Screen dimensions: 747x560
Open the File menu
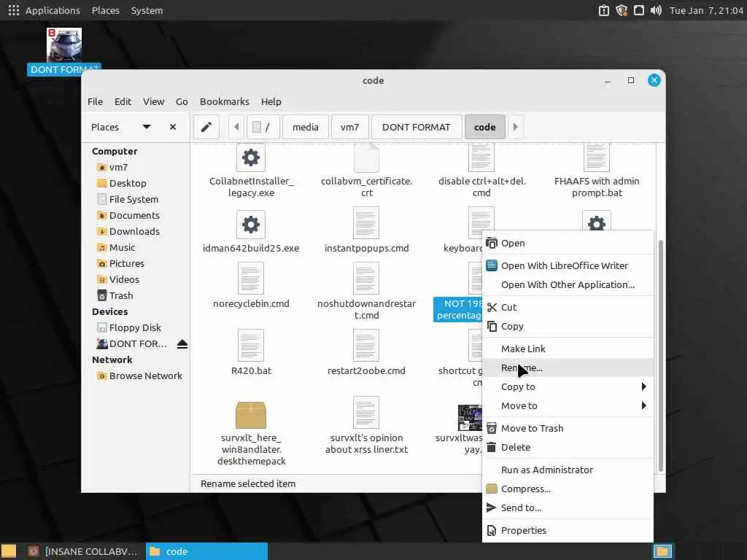point(96,101)
